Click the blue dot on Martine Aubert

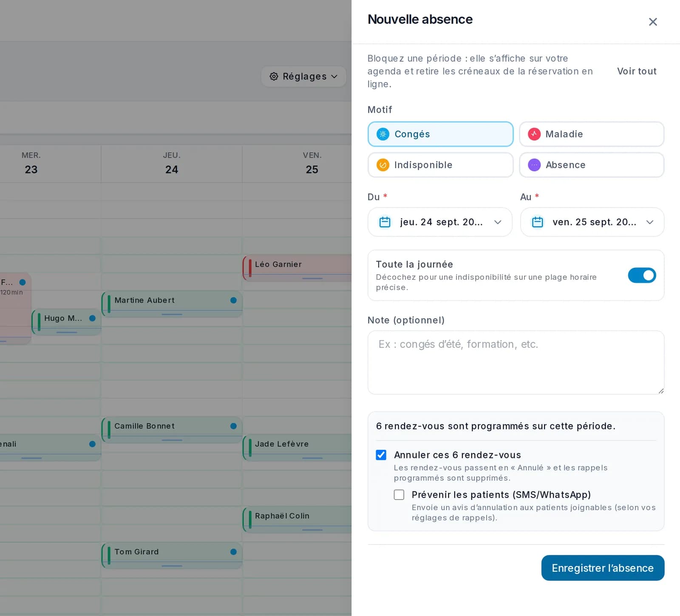pyautogui.click(x=233, y=300)
